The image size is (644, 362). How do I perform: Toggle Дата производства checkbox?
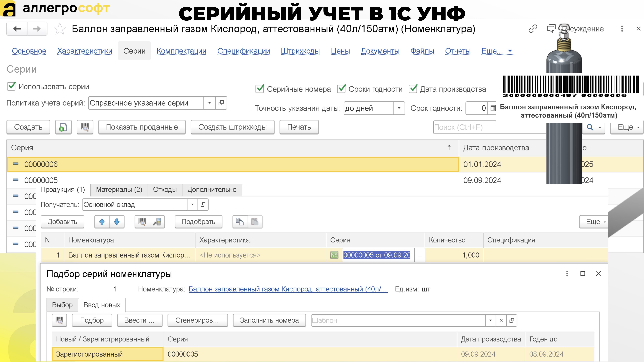coord(413,89)
